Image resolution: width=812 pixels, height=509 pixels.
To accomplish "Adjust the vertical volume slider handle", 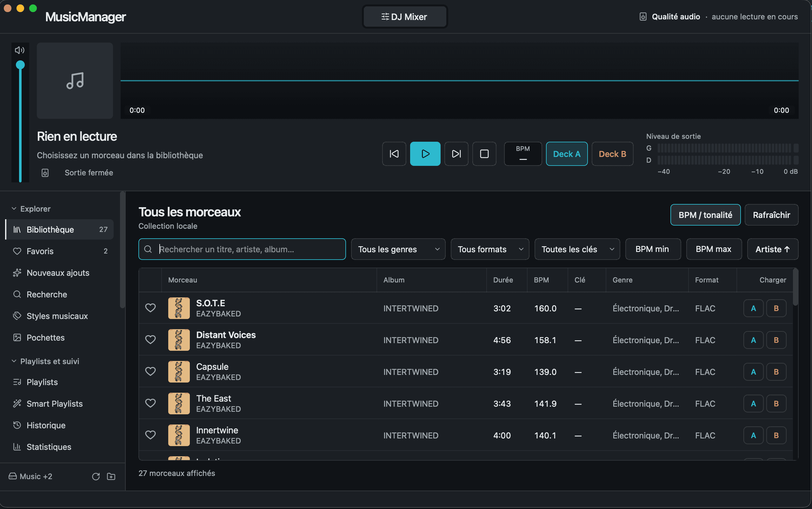I will pyautogui.click(x=20, y=64).
